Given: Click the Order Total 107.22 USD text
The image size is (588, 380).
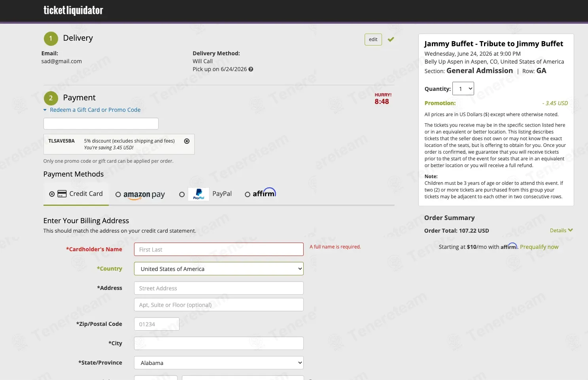Looking at the screenshot, I should pos(456,231).
